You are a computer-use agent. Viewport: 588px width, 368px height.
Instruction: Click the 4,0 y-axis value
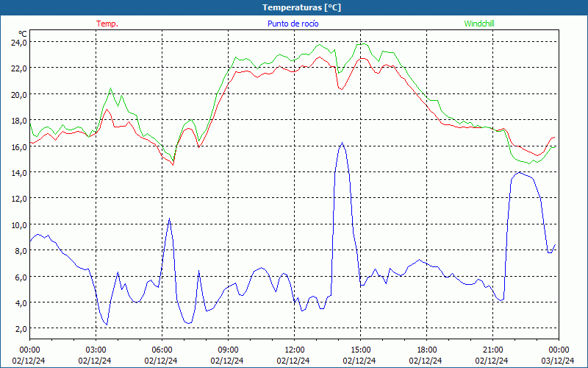coord(21,303)
